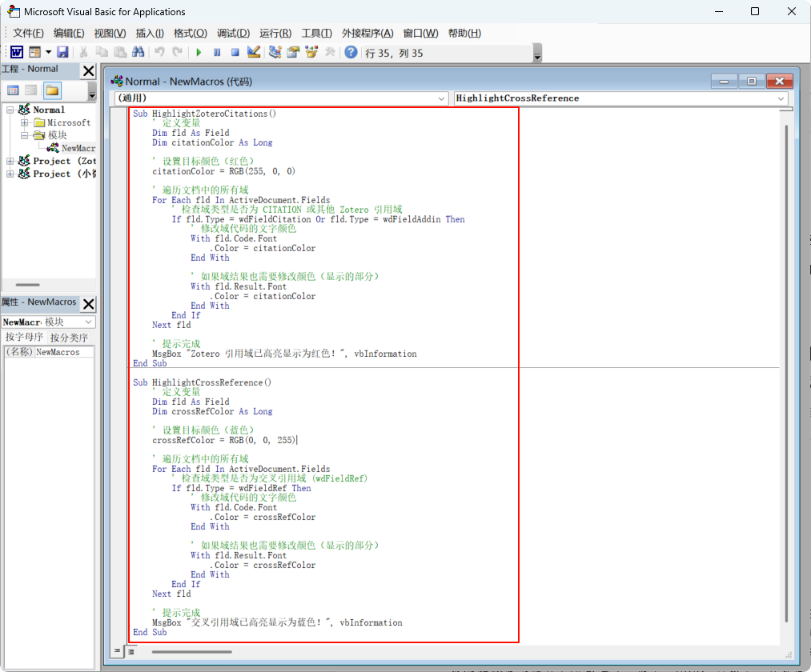Select the 模块 folder in tree
The image size is (811, 672).
click(x=58, y=135)
